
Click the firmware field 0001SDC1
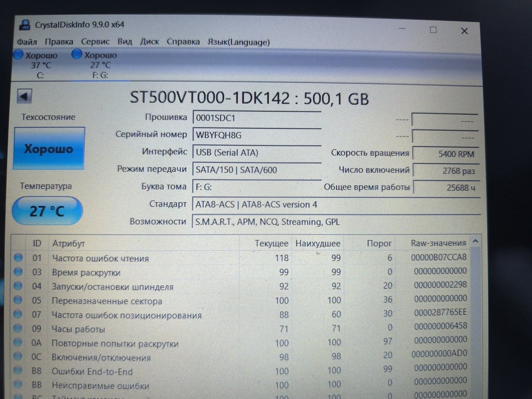click(x=257, y=118)
